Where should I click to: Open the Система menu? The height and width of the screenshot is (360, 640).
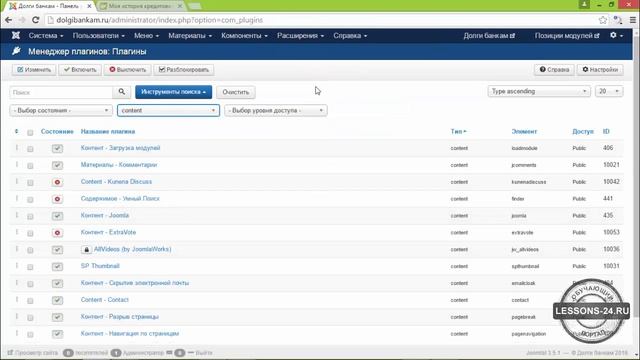pos(46,36)
